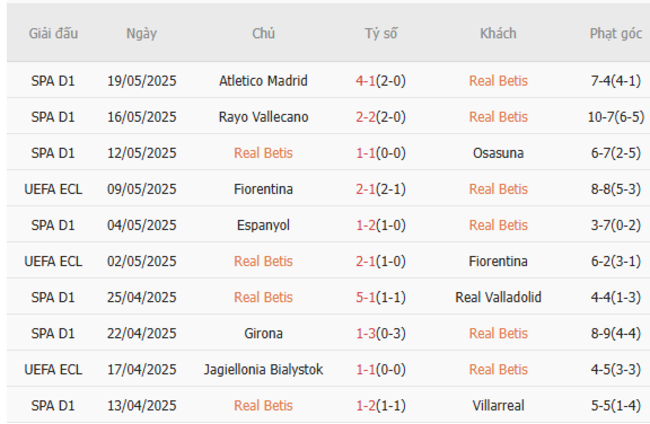Screen dimensions: 650x424
Task: Click the Phạt góc column header
Action: [616, 33]
